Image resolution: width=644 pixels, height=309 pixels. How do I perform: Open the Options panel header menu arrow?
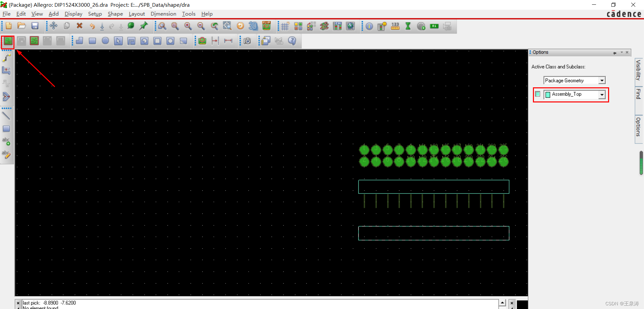coord(622,52)
